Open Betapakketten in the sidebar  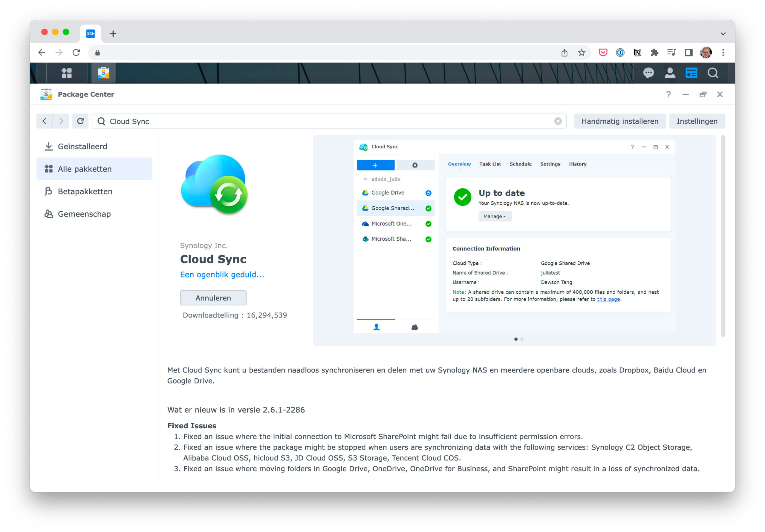(94, 191)
